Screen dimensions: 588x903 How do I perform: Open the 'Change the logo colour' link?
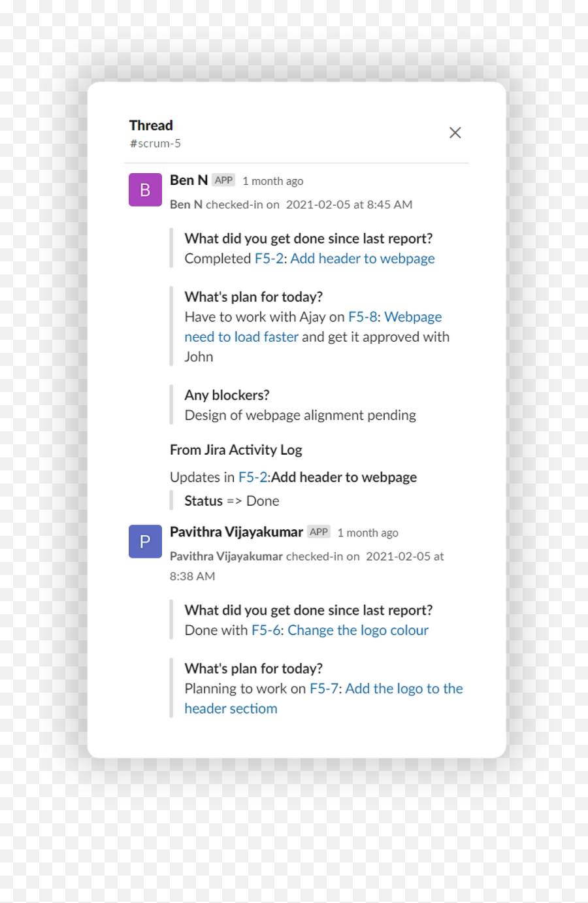click(x=358, y=630)
